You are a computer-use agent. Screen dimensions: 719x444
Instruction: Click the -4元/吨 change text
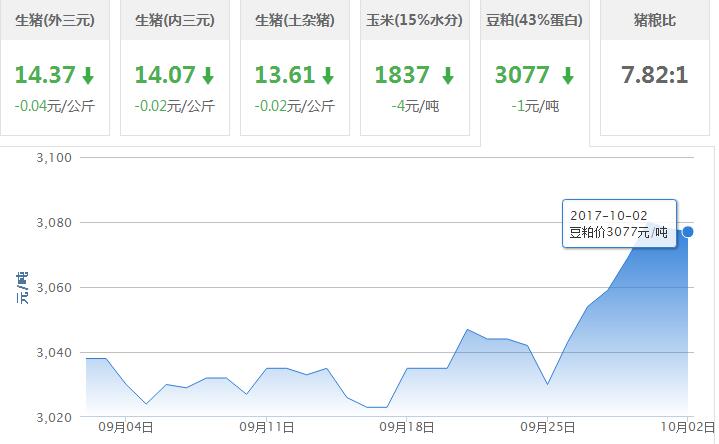[415, 106]
